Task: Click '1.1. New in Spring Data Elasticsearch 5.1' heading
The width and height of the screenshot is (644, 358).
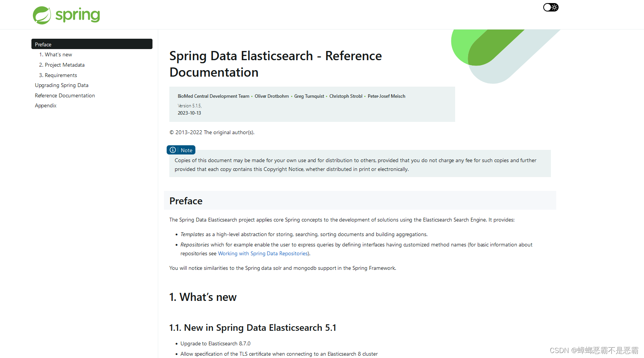Action: coord(253,328)
